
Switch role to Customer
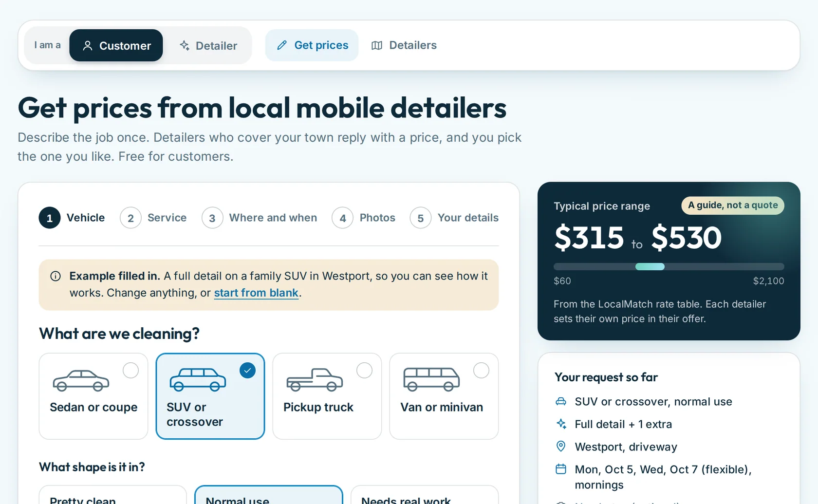tap(116, 45)
